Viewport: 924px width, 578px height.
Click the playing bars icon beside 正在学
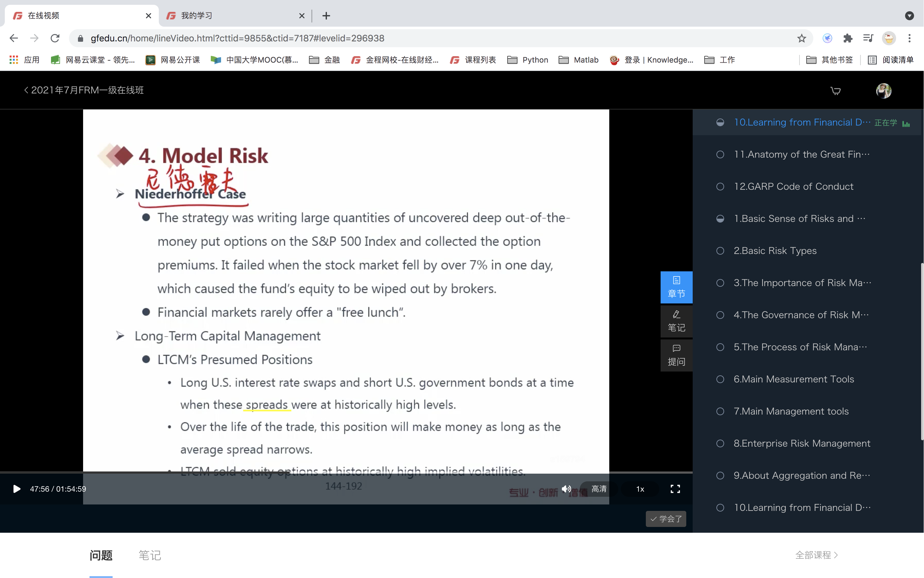click(906, 124)
